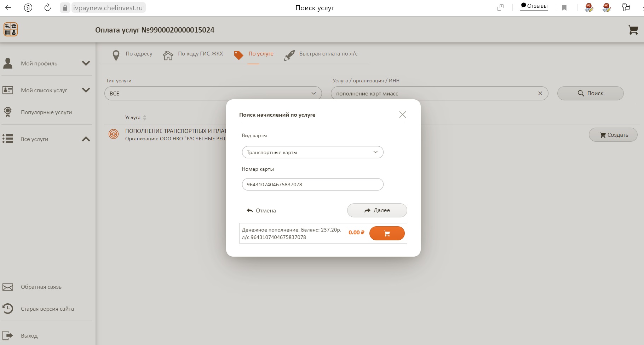Add Денежное пополнение to cart
This screenshot has height=345, width=644.
[387, 233]
